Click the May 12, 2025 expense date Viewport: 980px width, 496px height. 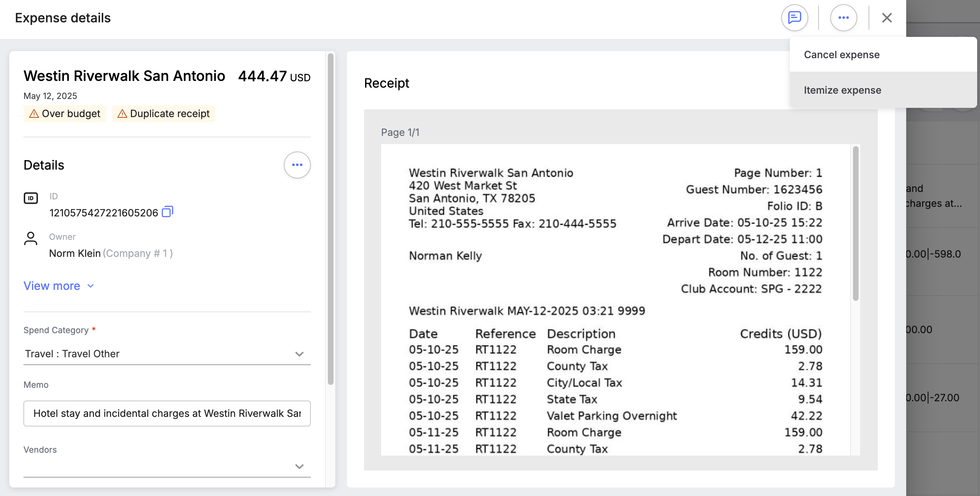click(50, 96)
